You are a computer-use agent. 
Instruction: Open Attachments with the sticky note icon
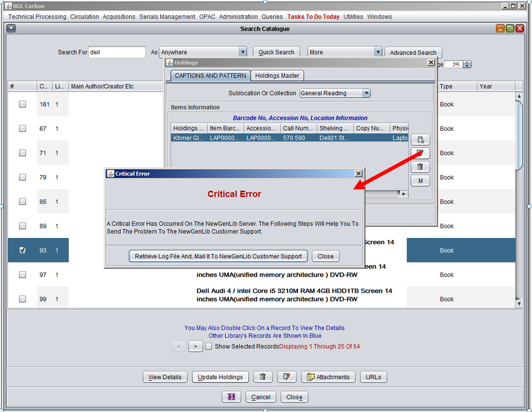click(x=328, y=377)
